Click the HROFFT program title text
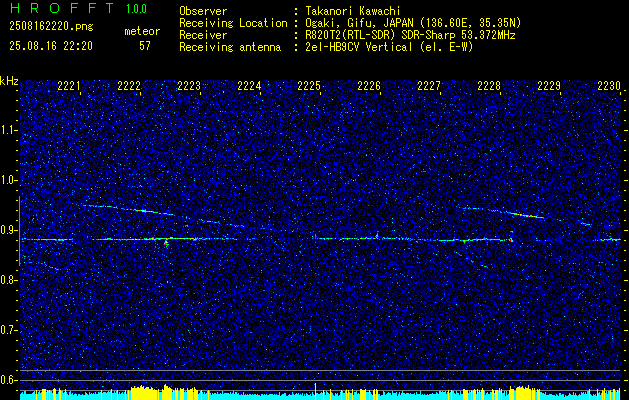Screen dimensions: 629x400 (x=62, y=8)
